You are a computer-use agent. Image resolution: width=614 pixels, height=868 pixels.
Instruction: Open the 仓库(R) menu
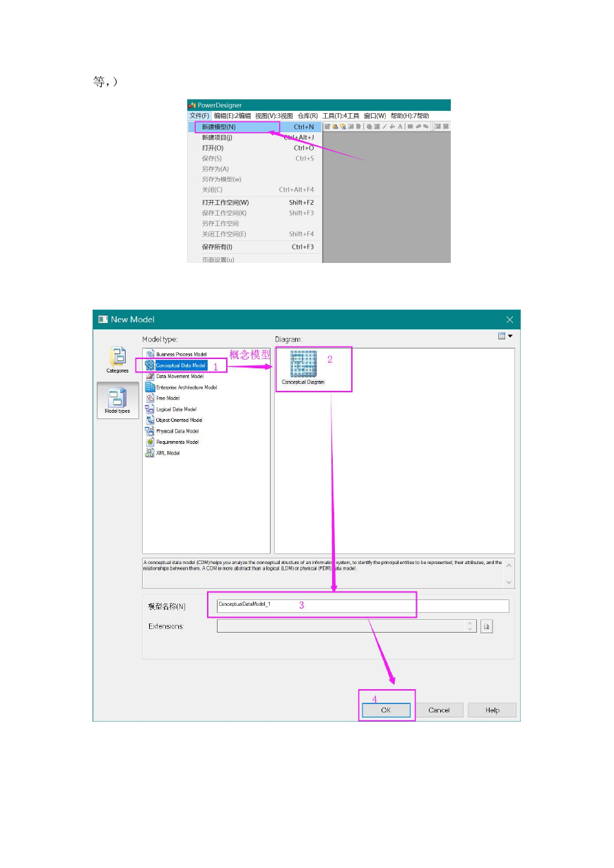click(307, 116)
